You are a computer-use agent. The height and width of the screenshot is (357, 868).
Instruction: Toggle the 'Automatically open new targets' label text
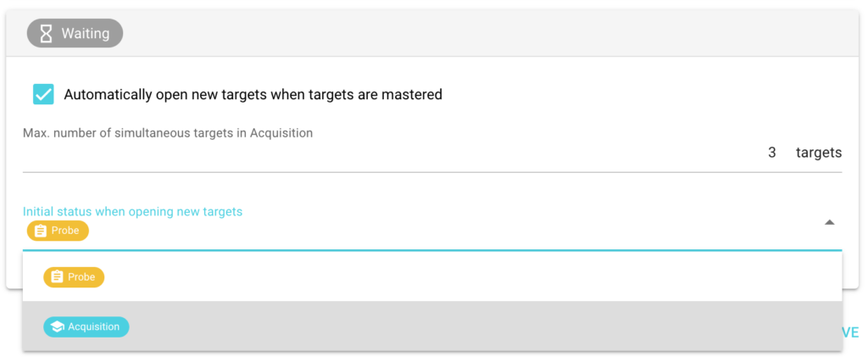tap(253, 95)
